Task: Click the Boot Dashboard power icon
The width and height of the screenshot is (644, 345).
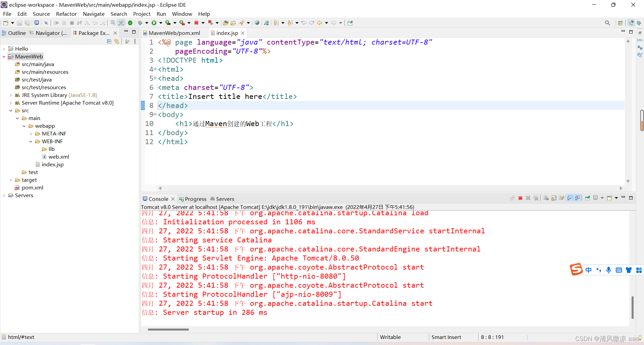Action: 130,23
